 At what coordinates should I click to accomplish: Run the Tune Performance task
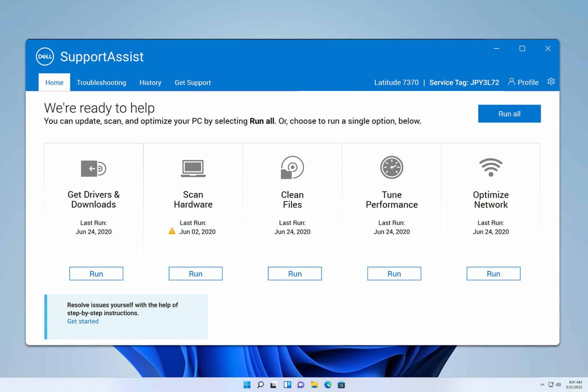[394, 274]
